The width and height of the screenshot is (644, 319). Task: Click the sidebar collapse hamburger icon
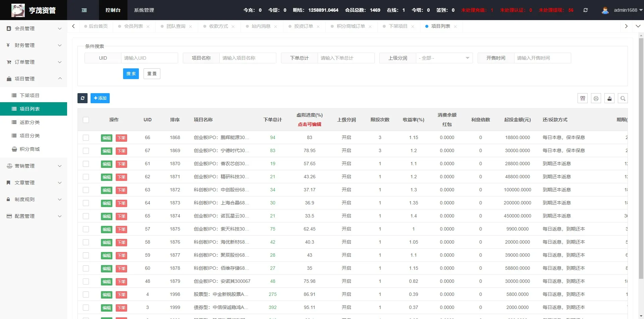tap(84, 10)
